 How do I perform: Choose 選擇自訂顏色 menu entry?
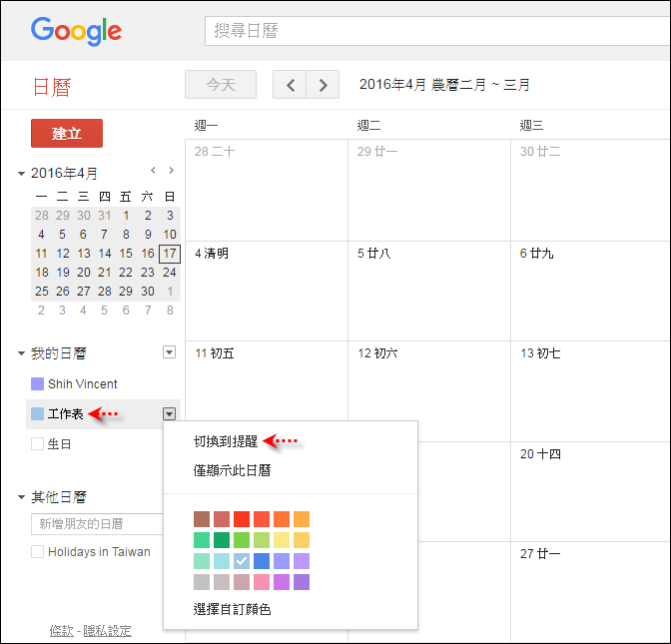pos(232,609)
